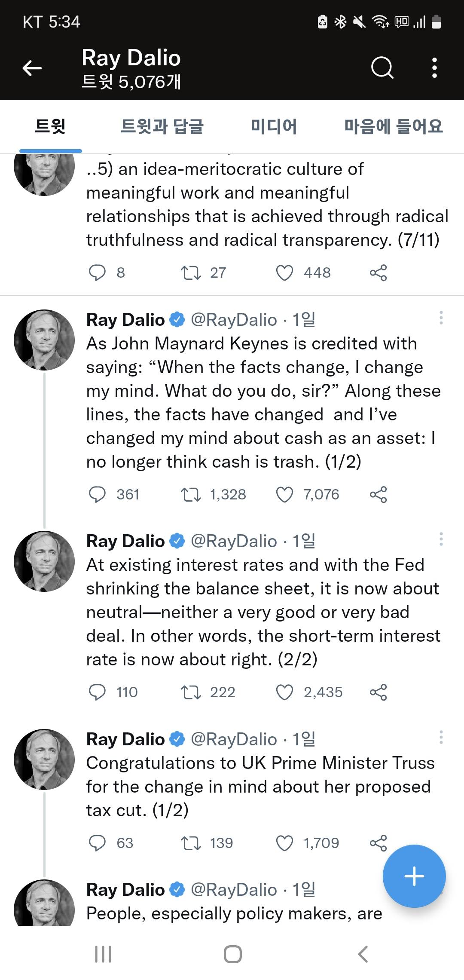Share the "cash is trash" tweet
The height and width of the screenshot is (980, 464).
[x=379, y=495]
